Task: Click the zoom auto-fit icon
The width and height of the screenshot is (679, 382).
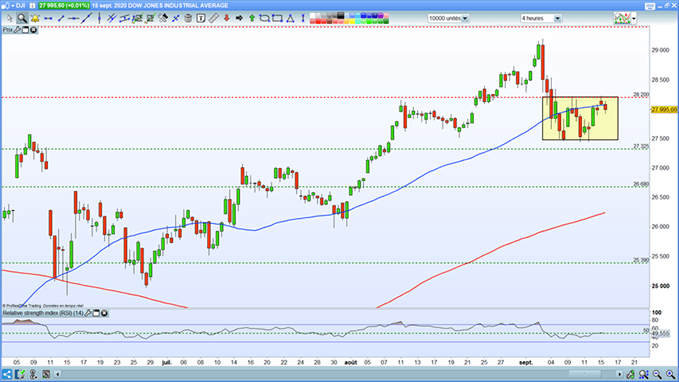Action: pos(643,374)
